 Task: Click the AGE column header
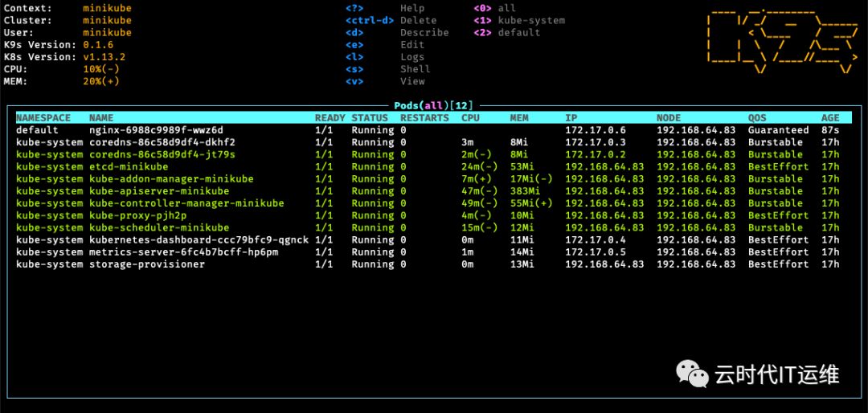coord(830,118)
